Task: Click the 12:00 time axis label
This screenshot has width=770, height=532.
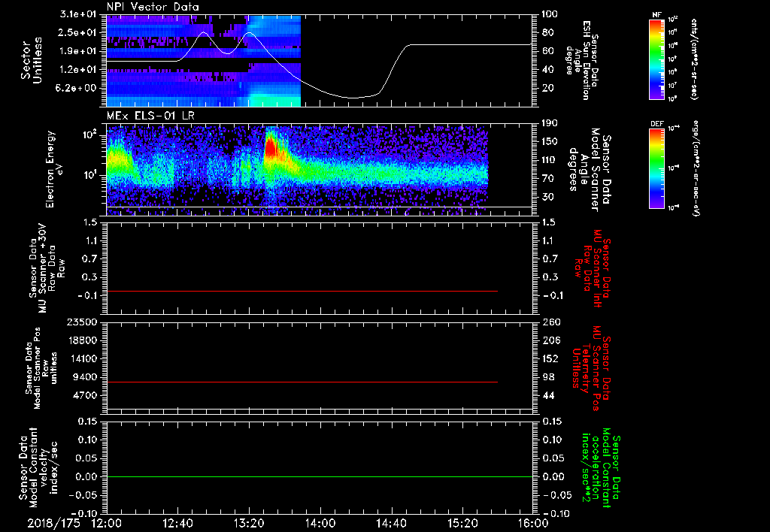Action: [x=107, y=523]
